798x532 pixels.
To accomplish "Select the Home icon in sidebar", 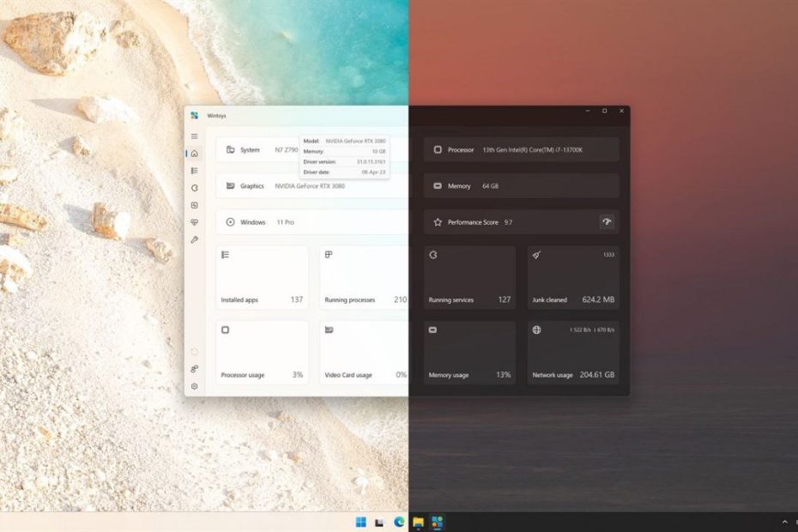I will (194, 154).
